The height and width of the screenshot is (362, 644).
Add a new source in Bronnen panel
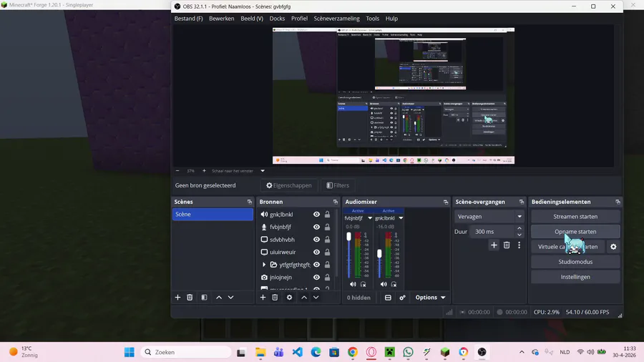click(x=263, y=297)
